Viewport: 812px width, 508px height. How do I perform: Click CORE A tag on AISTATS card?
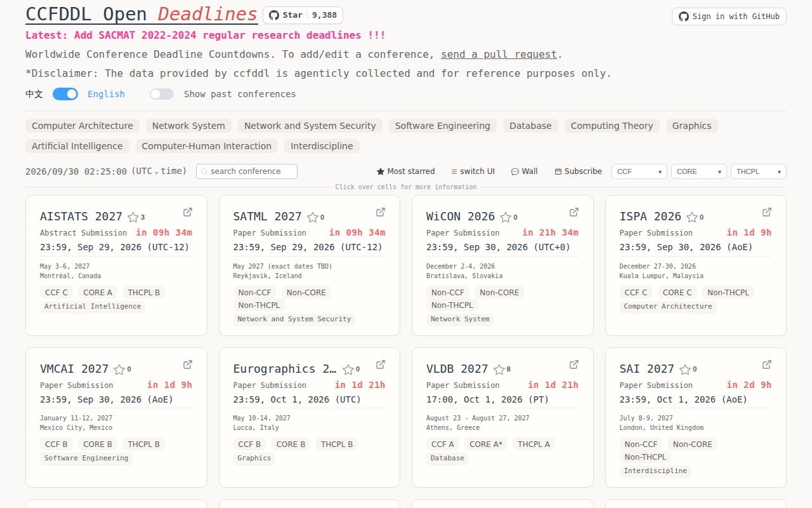pyautogui.click(x=98, y=293)
